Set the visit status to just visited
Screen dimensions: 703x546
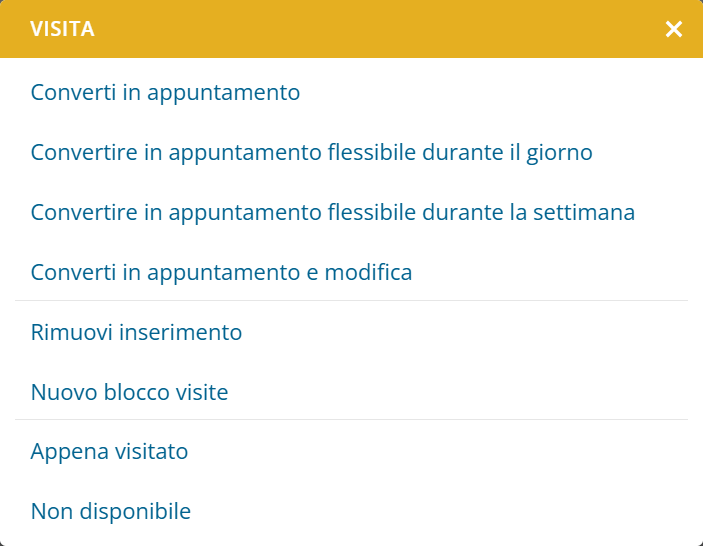(109, 452)
